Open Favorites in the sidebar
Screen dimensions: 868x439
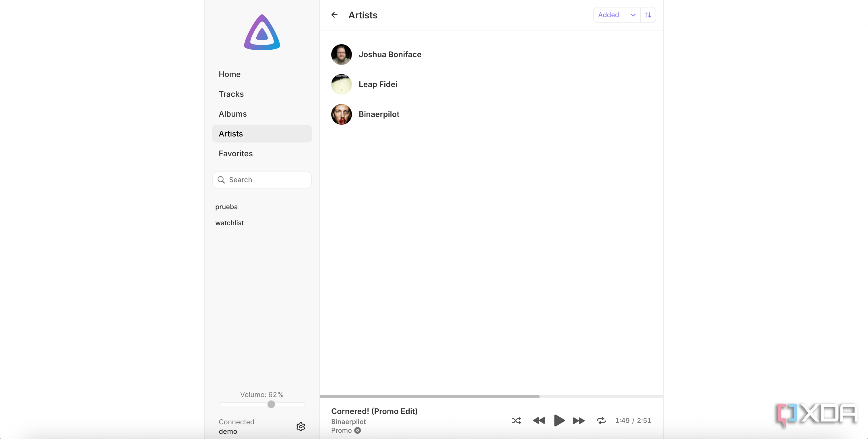point(262,154)
